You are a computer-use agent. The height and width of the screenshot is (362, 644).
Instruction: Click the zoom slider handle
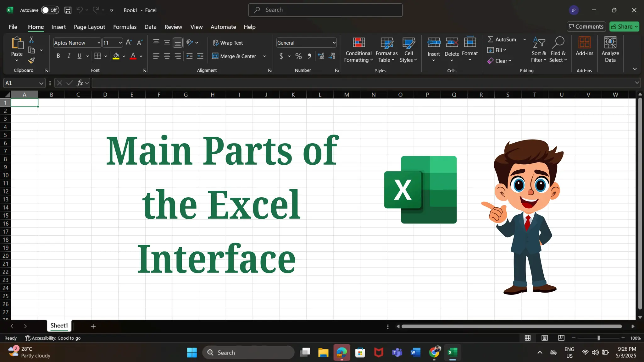[x=598, y=338]
